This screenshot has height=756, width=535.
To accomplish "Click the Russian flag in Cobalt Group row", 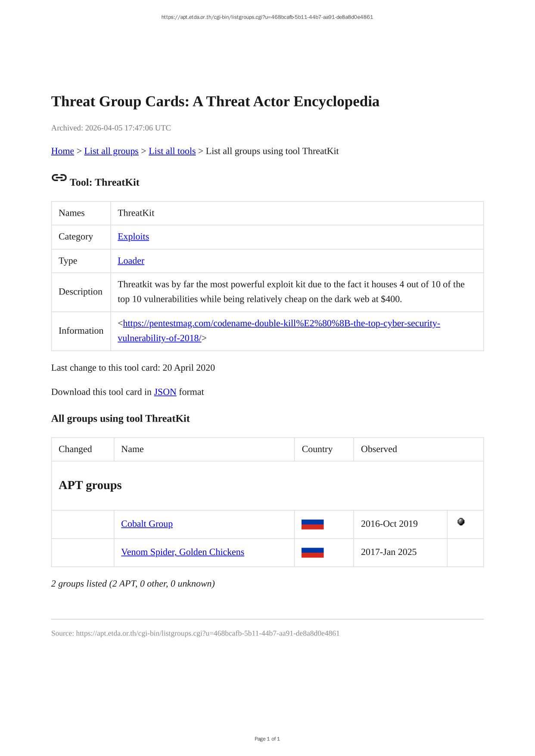I will [312, 524].
